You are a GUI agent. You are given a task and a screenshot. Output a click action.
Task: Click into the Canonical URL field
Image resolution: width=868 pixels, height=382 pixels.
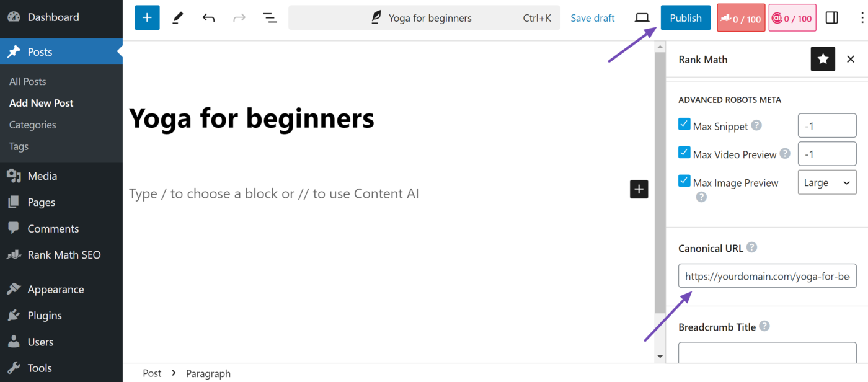(x=768, y=276)
